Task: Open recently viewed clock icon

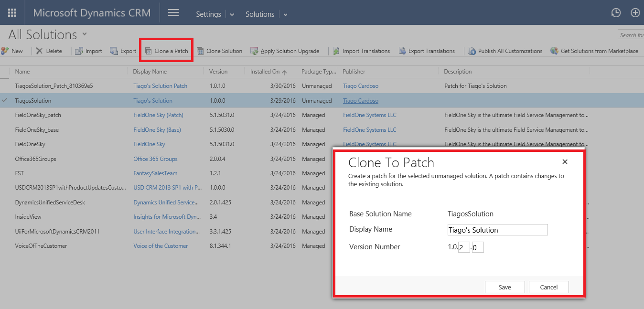Action: (616, 13)
